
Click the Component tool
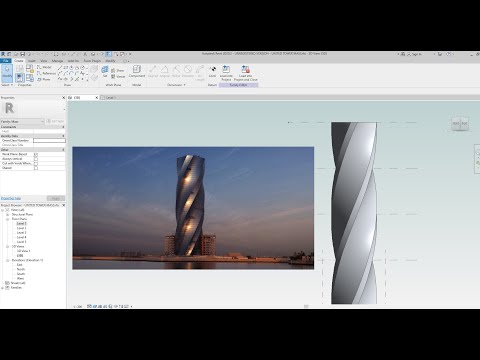(137, 71)
